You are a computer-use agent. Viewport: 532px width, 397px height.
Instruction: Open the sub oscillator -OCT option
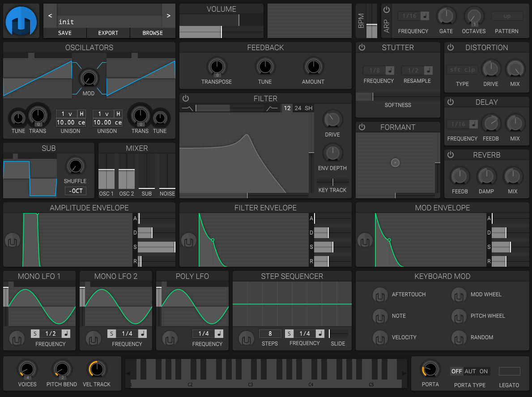75,191
